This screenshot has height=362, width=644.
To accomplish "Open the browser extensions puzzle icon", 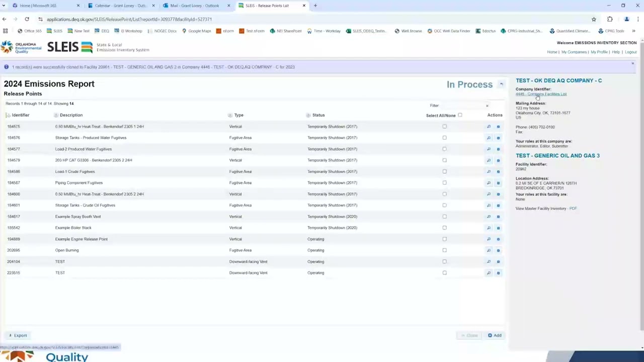I will 610,19.
